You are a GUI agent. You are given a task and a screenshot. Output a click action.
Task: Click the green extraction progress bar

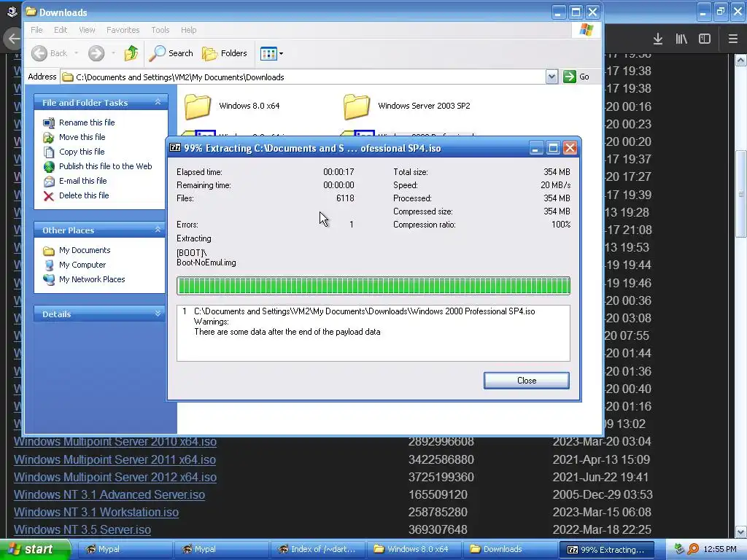pos(373,286)
